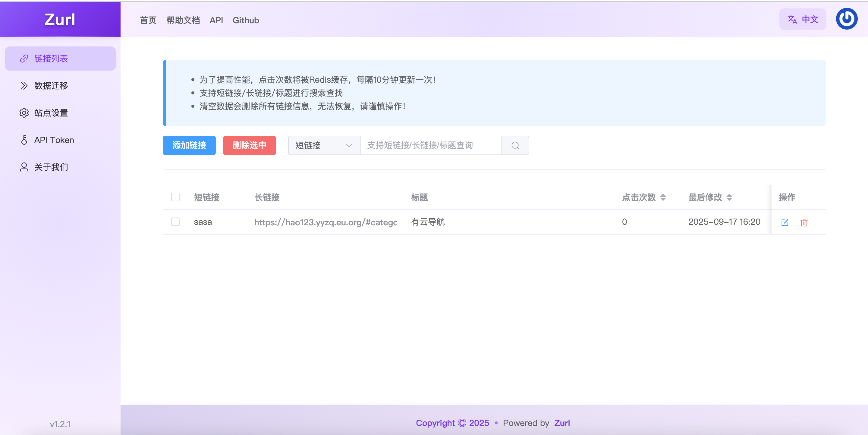Sort by 点击次数 column arrows

coord(663,197)
